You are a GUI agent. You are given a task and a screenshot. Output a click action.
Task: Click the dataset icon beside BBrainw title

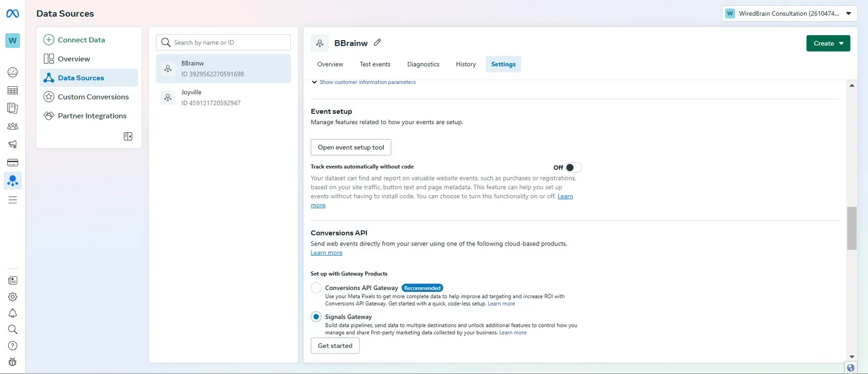click(320, 43)
